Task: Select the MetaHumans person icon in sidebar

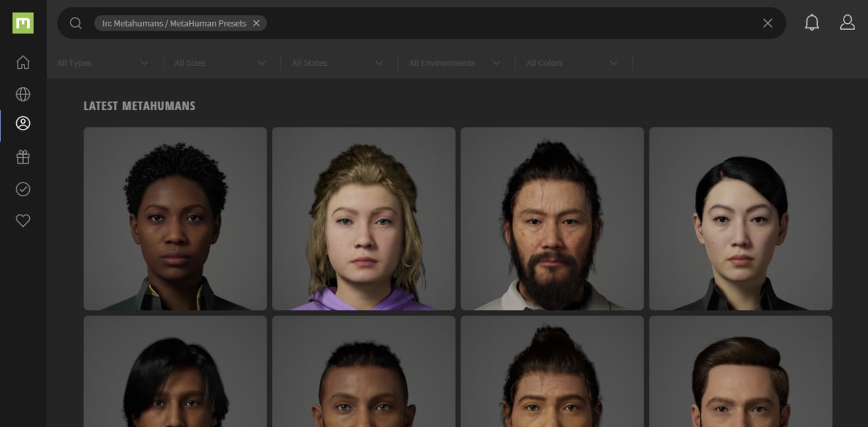Action: point(23,124)
